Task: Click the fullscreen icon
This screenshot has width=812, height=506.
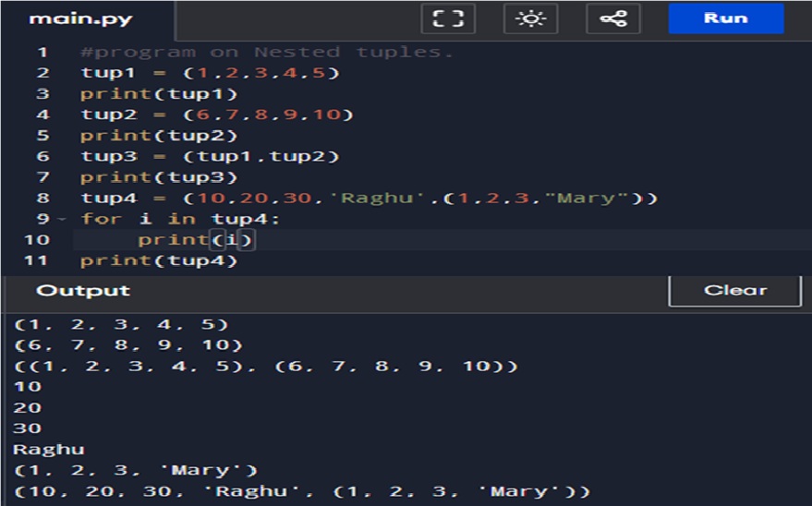Action: [x=448, y=18]
